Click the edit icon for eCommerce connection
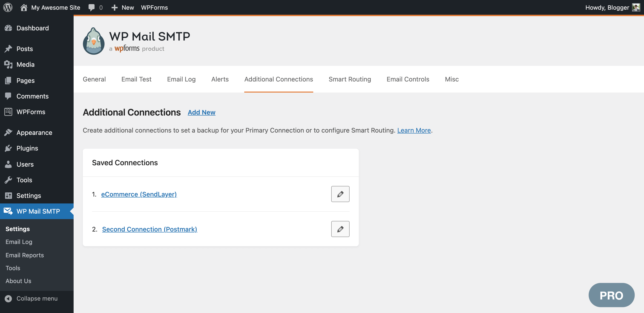 [x=340, y=194]
